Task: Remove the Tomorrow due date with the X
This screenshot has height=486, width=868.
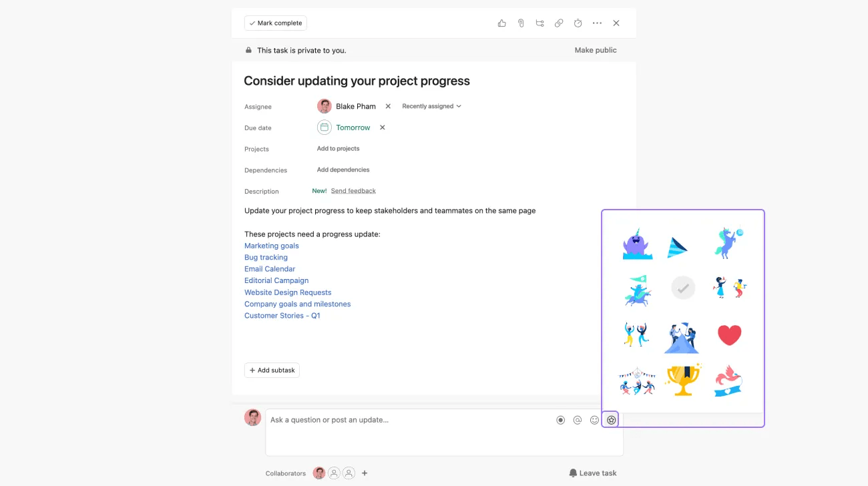Action: [x=382, y=127]
